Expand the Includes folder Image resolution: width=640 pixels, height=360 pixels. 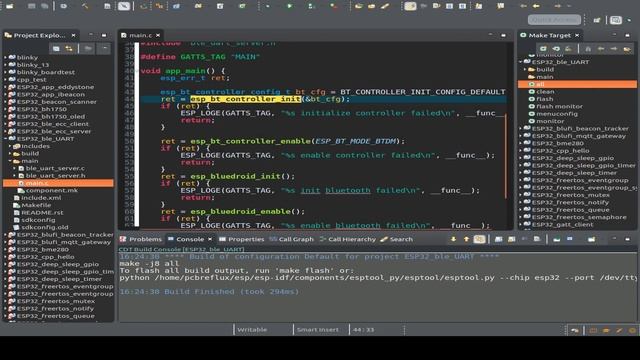click(x=10, y=146)
